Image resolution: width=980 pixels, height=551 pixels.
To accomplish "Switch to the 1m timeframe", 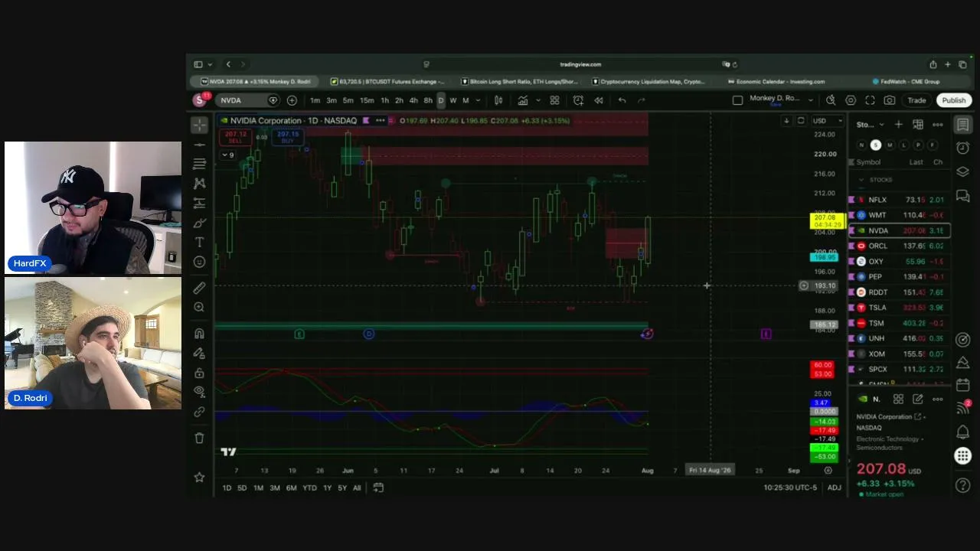I will click(x=315, y=100).
